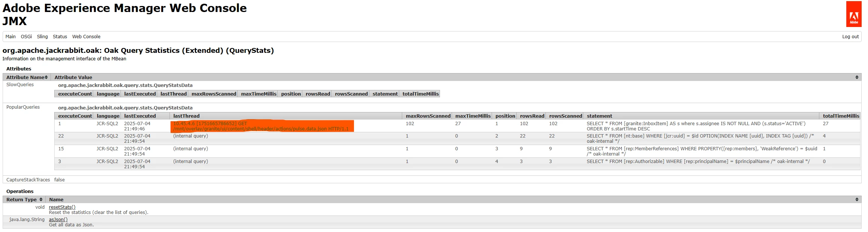Click Reset the statistics description text
This screenshot has height=232, width=868.
(99, 213)
